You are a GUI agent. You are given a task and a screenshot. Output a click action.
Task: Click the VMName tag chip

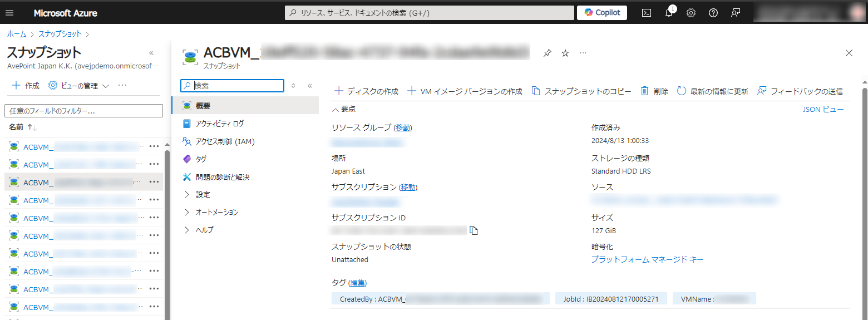click(714, 299)
